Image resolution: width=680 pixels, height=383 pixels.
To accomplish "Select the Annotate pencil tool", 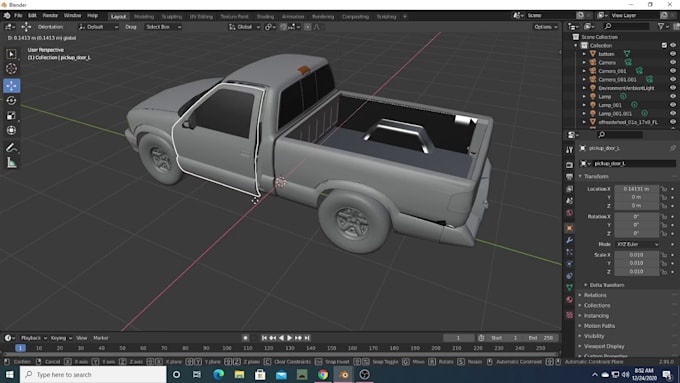I will [x=11, y=148].
